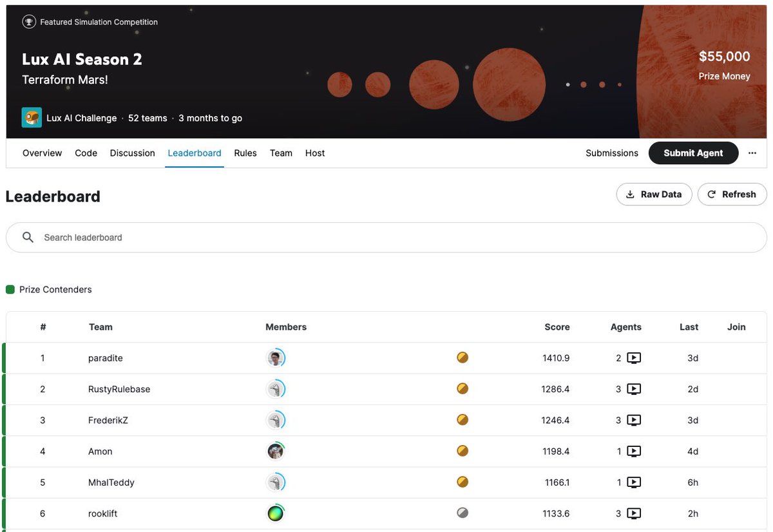This screenshot has width=773, height=532.
Task: Open FrederikZ's member avatar
Action: click(276, 421)
